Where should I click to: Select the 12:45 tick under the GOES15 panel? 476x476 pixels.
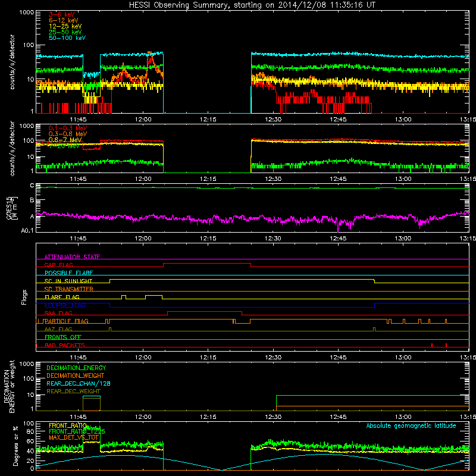(x=338, y=239)
